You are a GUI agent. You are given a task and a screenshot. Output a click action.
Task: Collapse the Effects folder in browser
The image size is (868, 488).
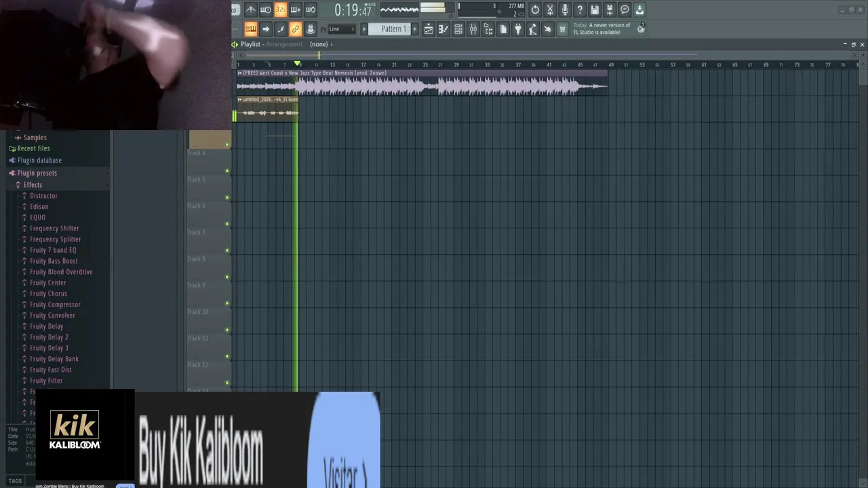tap(33, 184)
